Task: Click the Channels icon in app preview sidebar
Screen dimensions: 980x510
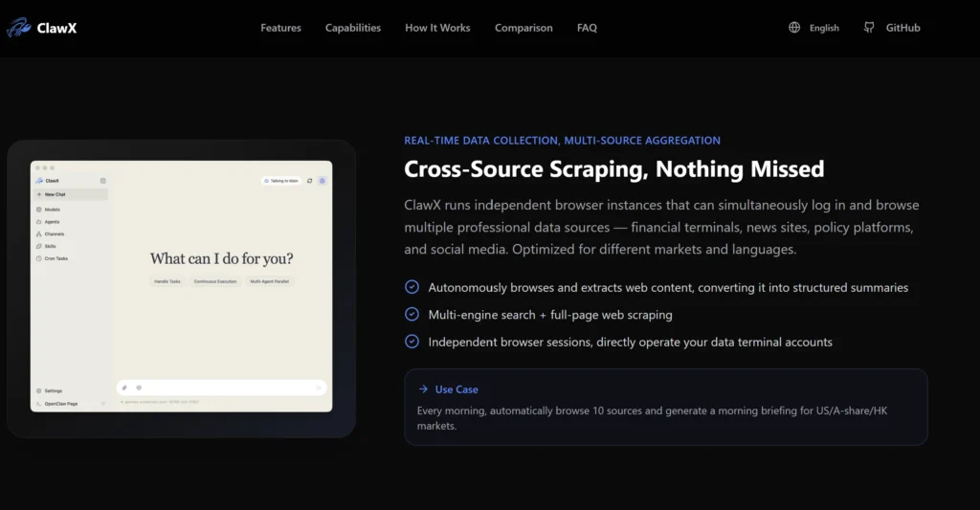Action: point(38,233)
